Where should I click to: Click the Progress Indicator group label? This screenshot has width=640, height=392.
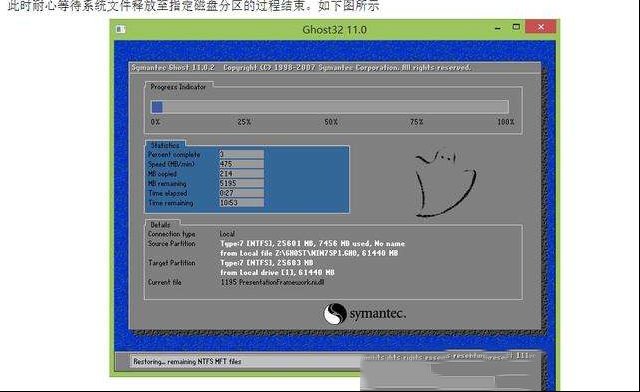pos(178,87)
